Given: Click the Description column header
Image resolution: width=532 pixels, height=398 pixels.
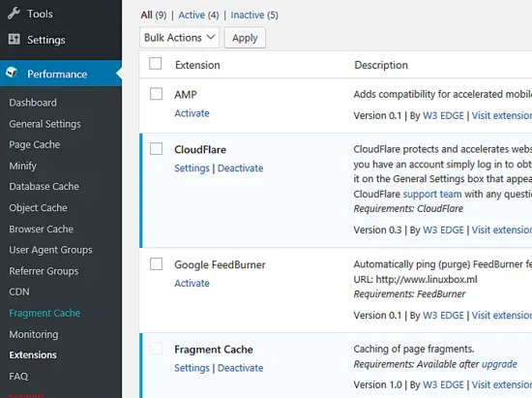Looking at the screenshot, I should pos(381,65).
